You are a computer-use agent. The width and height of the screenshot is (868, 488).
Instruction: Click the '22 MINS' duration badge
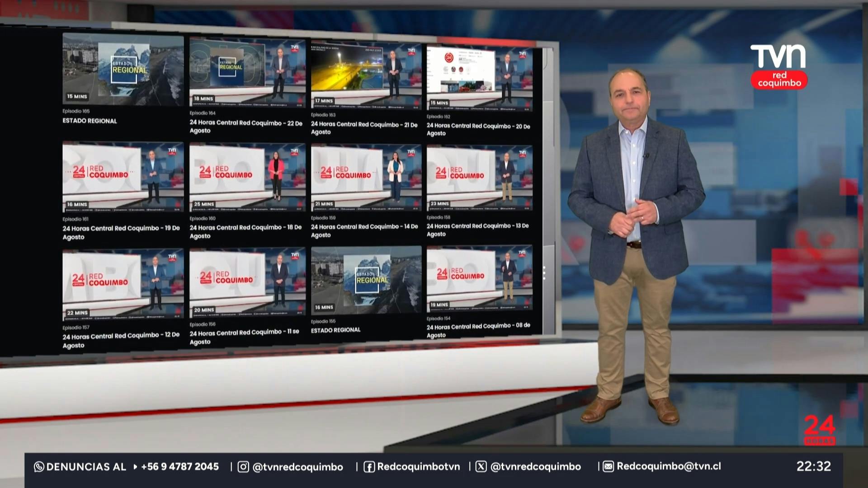(x=77, y=313)
